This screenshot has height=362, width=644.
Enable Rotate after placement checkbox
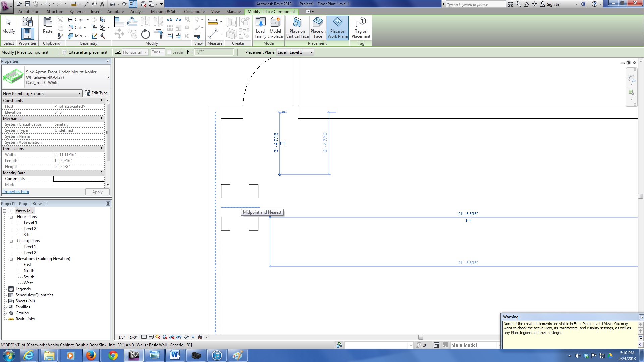coord(64,52)
